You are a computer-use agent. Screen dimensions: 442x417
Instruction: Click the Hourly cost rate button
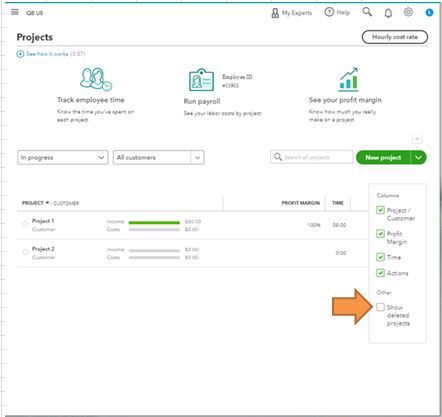click(395, 37)
